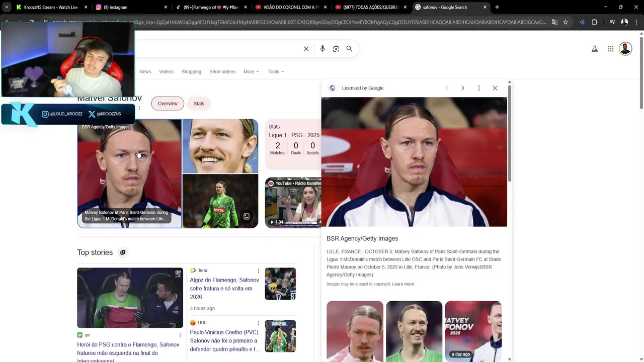Open the BSR Agency Safonov photo thumbnail
Viewport: 644px width, 362px height.
click(x=129, y=173)
